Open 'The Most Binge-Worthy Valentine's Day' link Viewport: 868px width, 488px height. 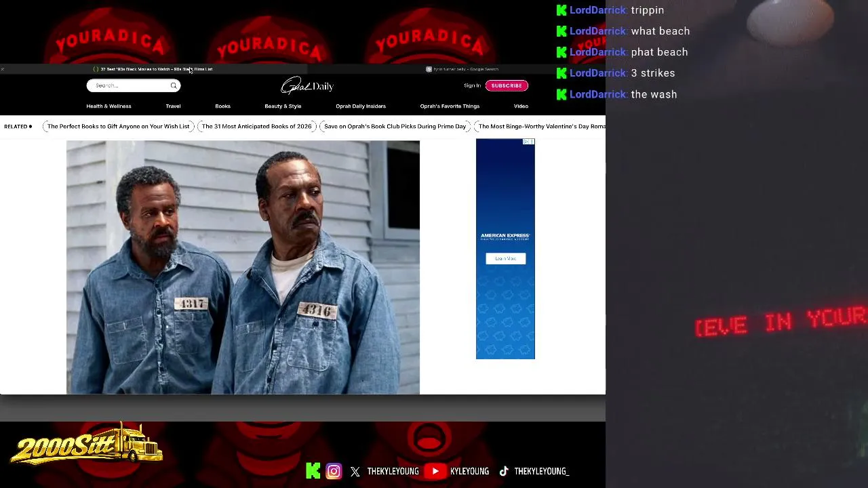point(541,126)
